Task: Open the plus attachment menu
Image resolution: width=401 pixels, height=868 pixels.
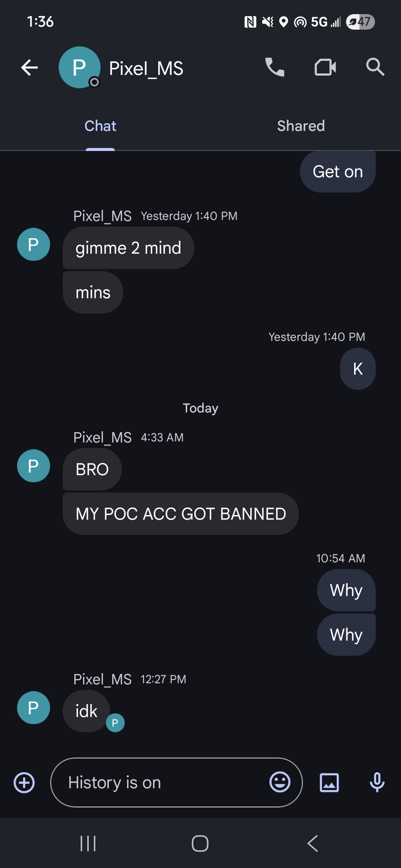Action: coord(24,783)
